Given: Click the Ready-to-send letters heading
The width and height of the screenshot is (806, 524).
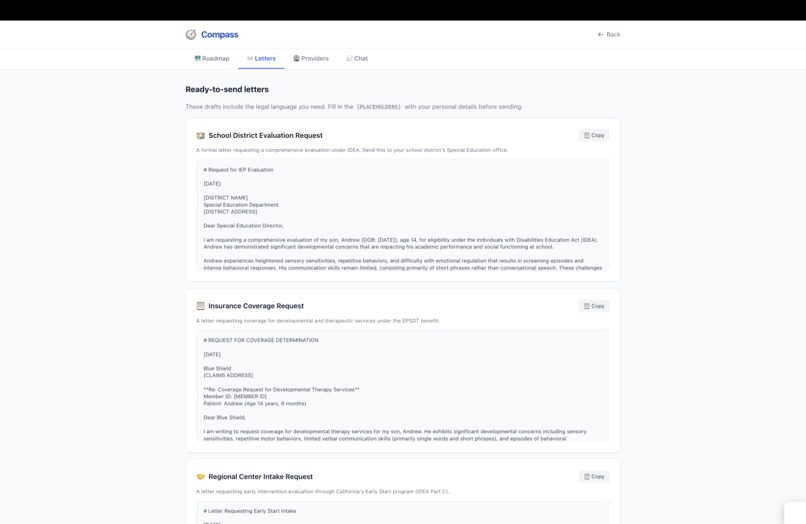Looking at the screenshot, I should (227, 89).
